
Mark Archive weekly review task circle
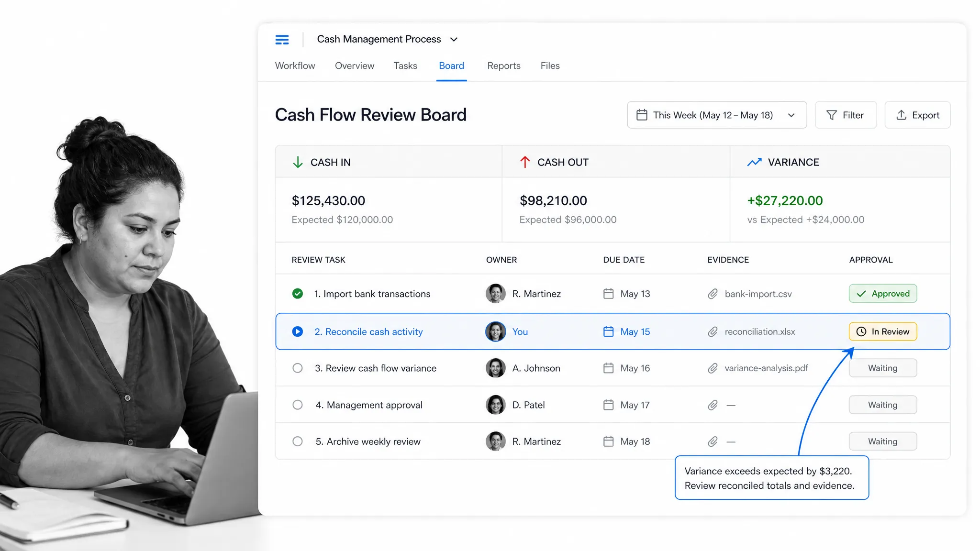click(298, 441)
